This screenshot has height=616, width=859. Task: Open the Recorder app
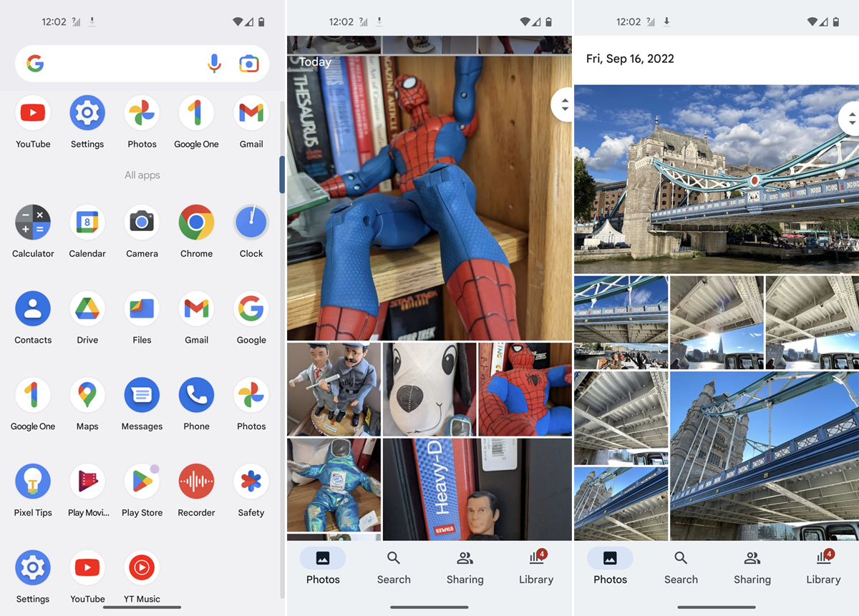[x=196, y=482]
